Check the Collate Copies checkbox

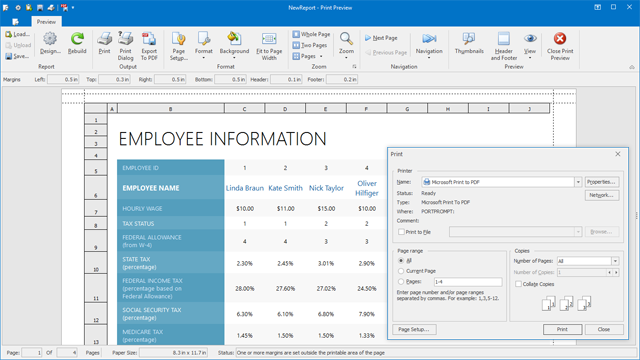[x=518, y=284]
